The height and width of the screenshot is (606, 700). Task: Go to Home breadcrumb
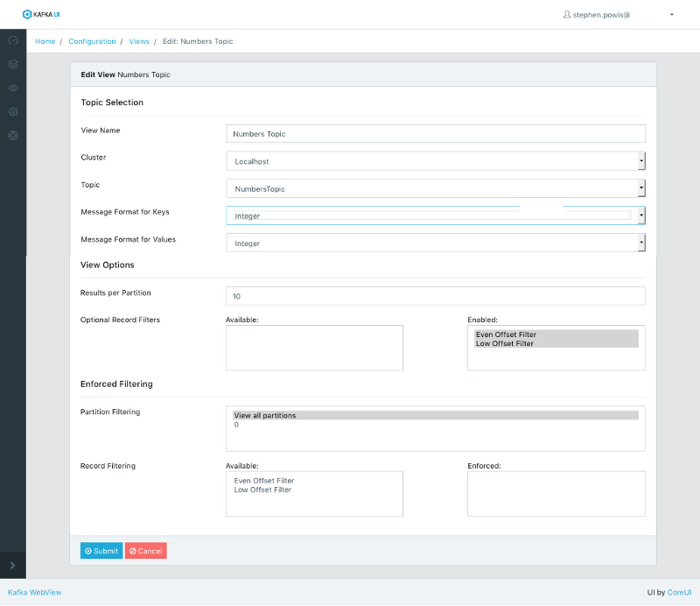click(45, 41)
